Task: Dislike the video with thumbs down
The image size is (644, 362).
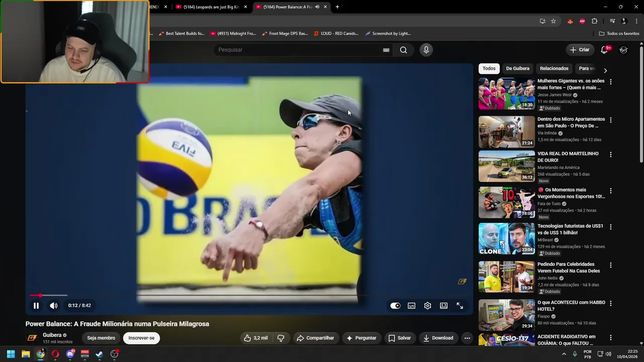Action: click(x=281, y=338)
